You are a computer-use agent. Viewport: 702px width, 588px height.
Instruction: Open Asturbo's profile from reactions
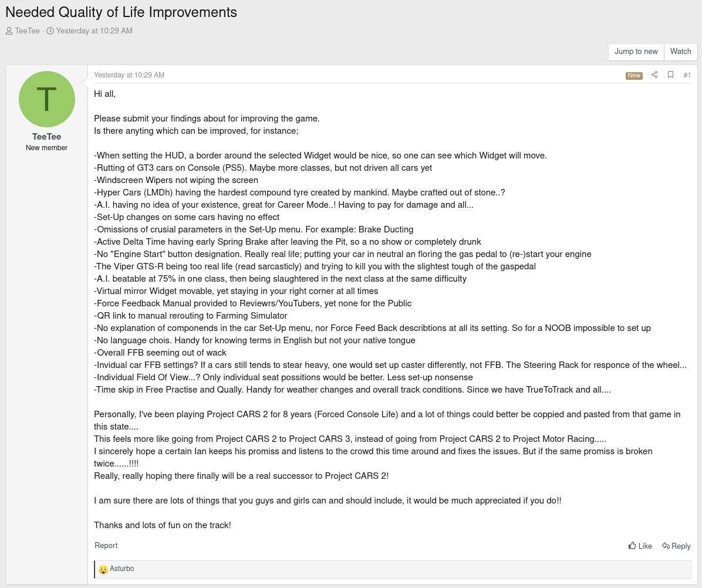pos(122,569)
